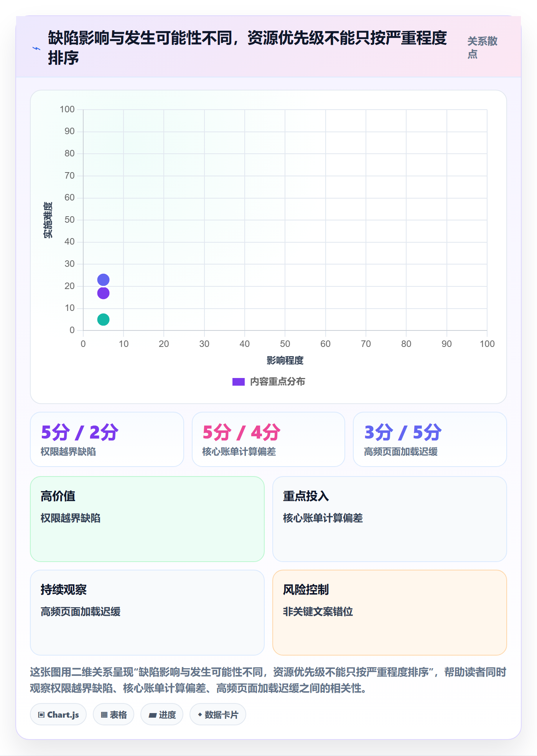Image resolution: width=537 pixels, height=756 pixels.
Task: Click the 重点投入 quadrant heading
Action: tap(306, 496)
